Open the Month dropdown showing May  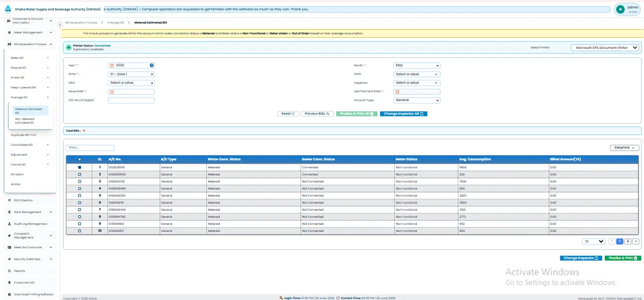click(417, 65)
